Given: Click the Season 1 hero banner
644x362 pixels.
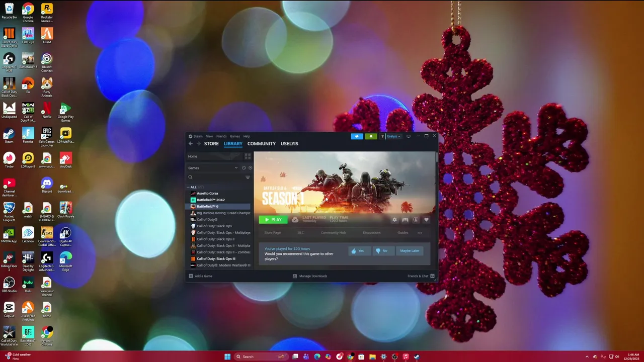Looking at the screenshot, I should [345, 182].
